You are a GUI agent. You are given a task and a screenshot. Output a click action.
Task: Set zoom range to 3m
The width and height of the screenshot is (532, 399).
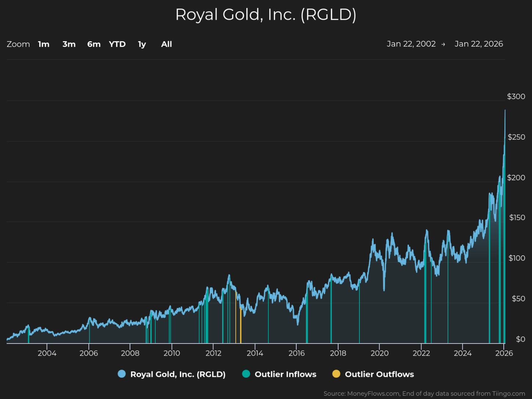click(69, 44)
